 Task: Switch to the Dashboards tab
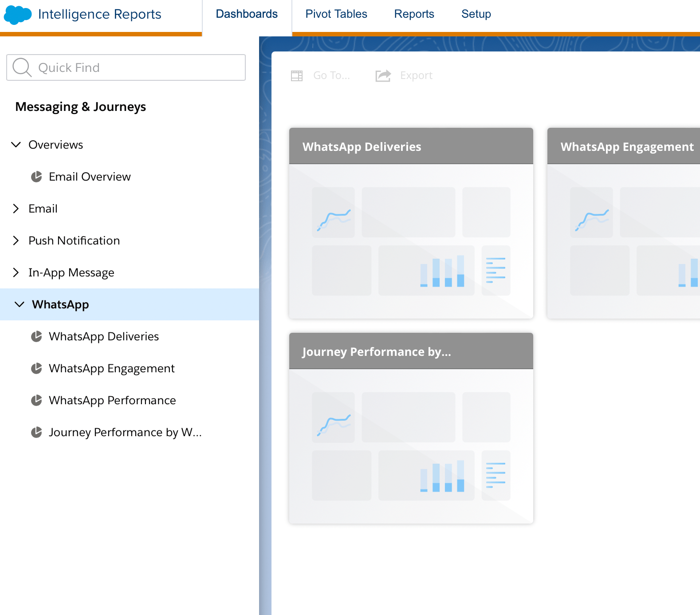(x=247, y=14)
